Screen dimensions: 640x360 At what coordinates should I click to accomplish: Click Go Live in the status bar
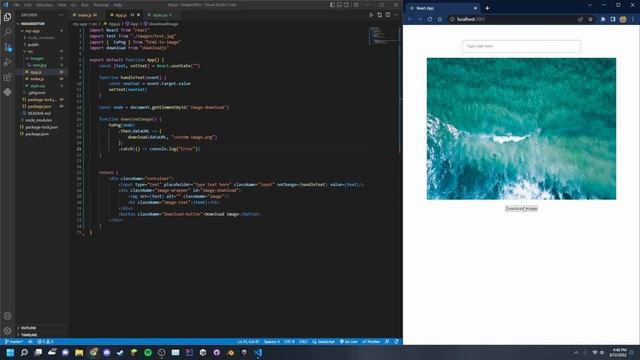tap(348, 342)
